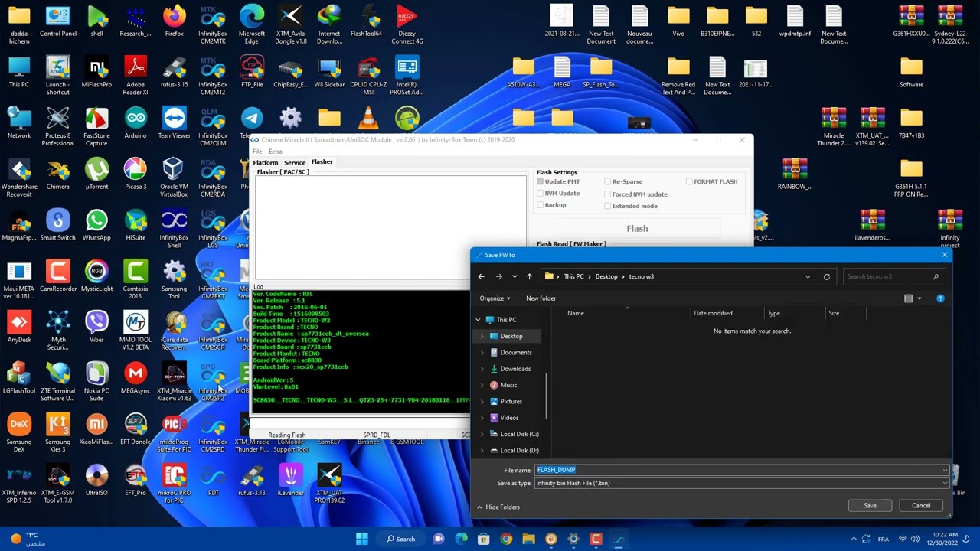Launch the Samsung DeX desktop icon

click(x=19, y=432)
